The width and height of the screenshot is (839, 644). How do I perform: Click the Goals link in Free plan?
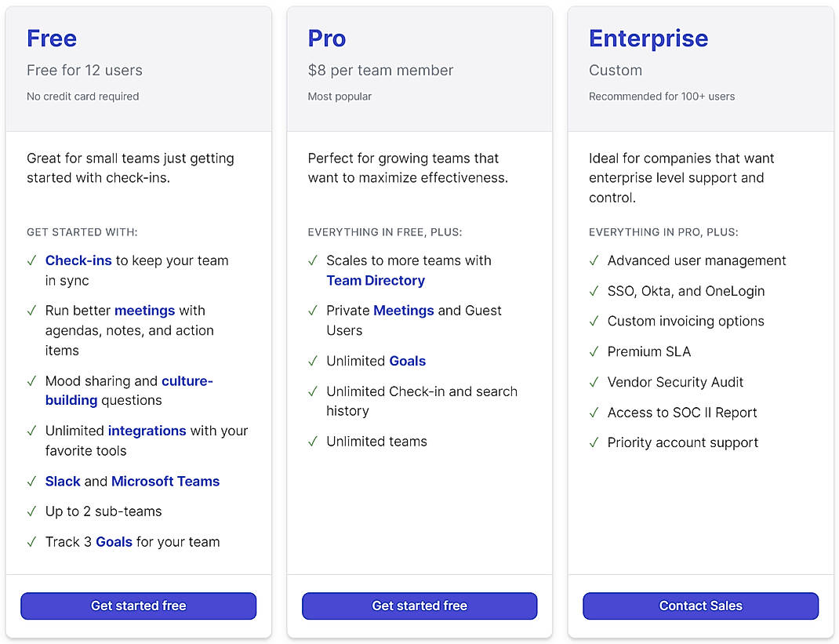[114, 542]
